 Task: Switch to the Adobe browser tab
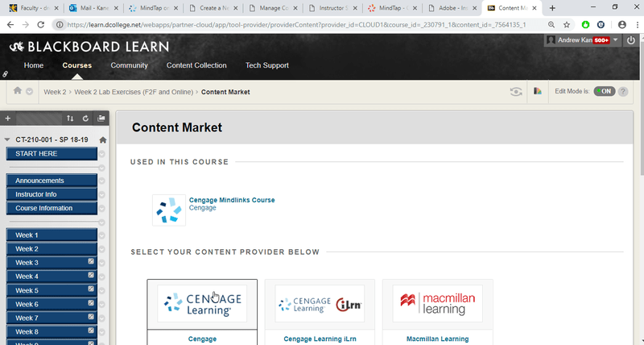[x=452, y=8]
